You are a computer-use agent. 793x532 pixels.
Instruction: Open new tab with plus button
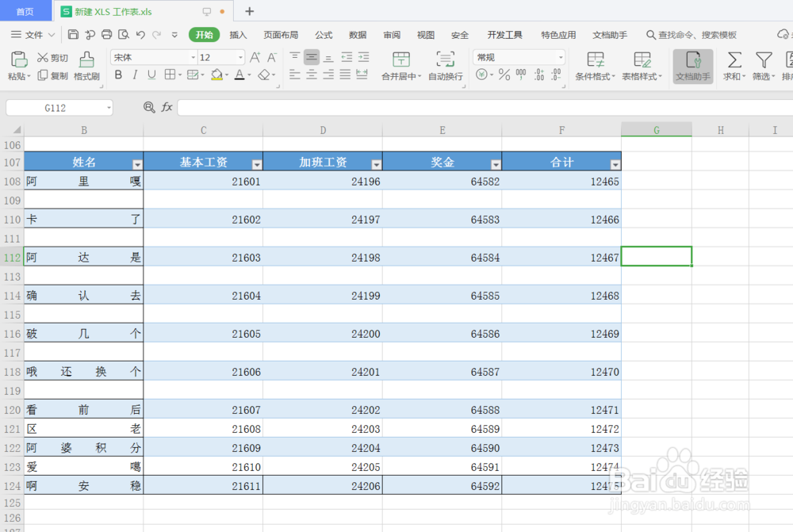coord(249,11)
